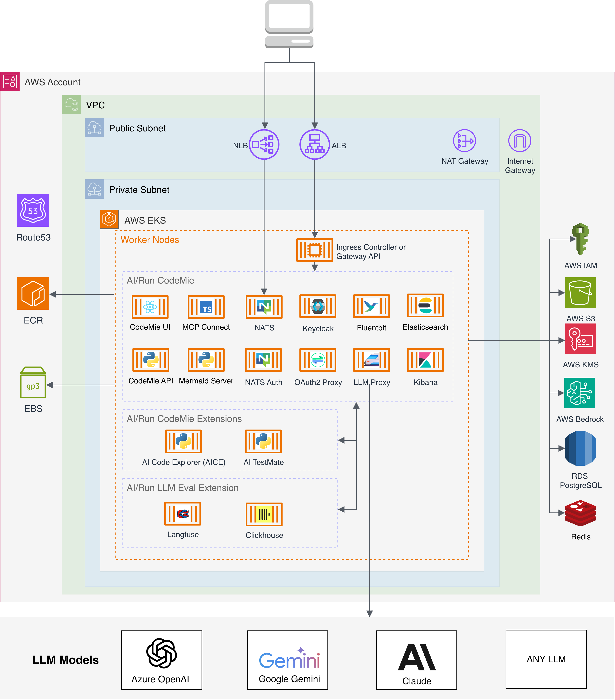Click the NATS Auth container icon
615x700 pixels.
tap(264, 360)
